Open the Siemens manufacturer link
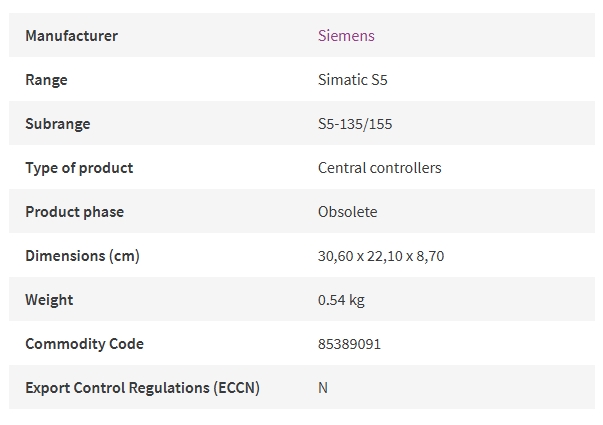The width and height of the screenshot is (603, 425). 346,36
